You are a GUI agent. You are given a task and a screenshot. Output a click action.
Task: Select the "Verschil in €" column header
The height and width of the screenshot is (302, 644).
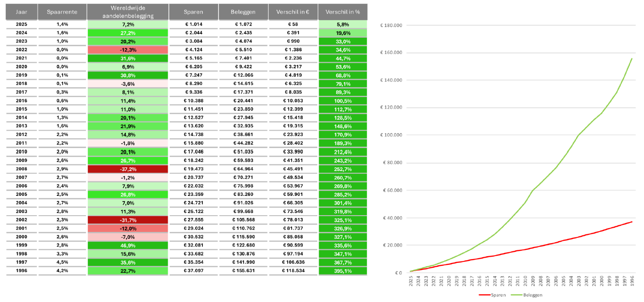293,12
